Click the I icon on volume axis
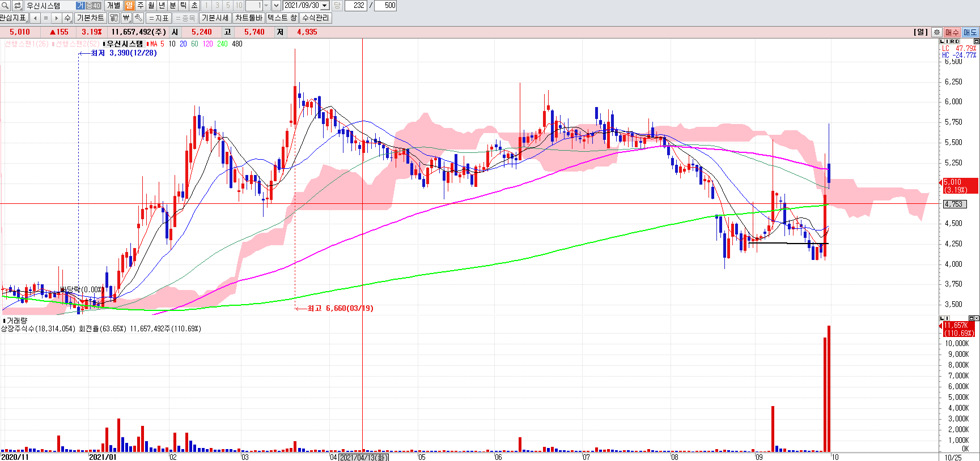This screenshot has height=461, width=980. coord(947,319)
